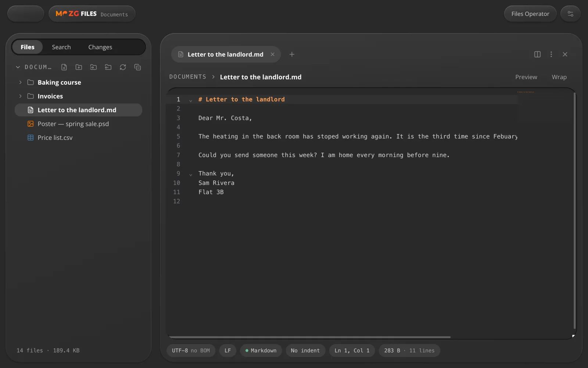This screenshot has height=368, width=588.
Task: Click the blank pill button top left
Action: click(26, 14)
